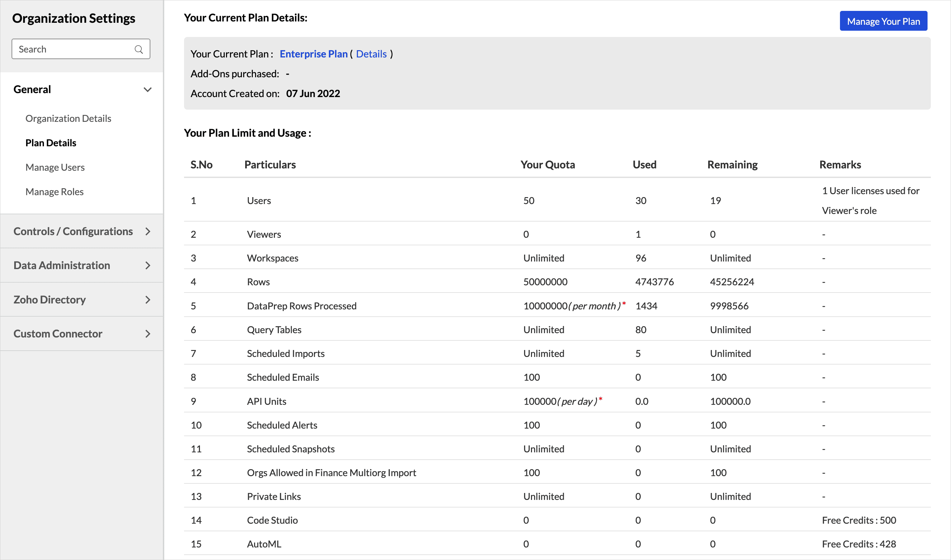Click the Manage Your Plan button
The image size is (951, 560).
click(x=883, y=21)
